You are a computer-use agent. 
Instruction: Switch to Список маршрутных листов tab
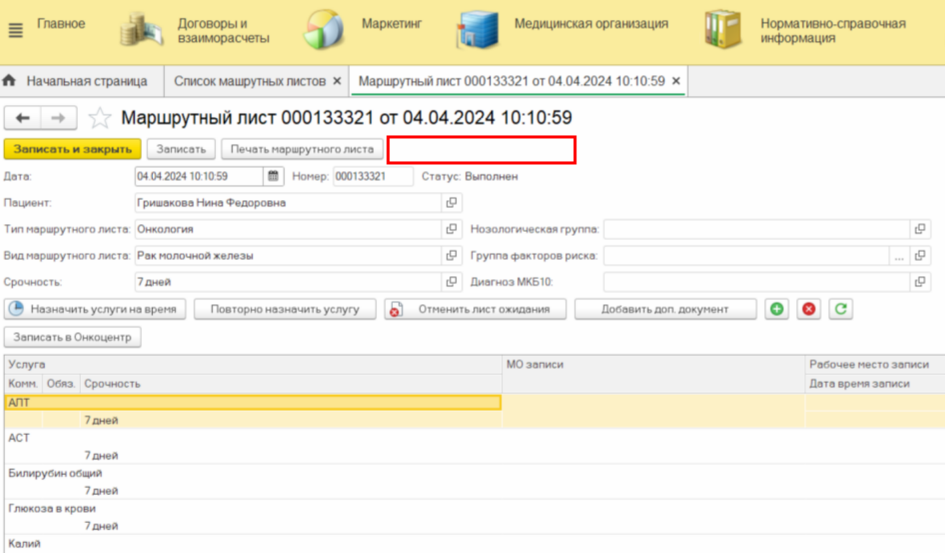pyautogui.click(x=249, y=80)
